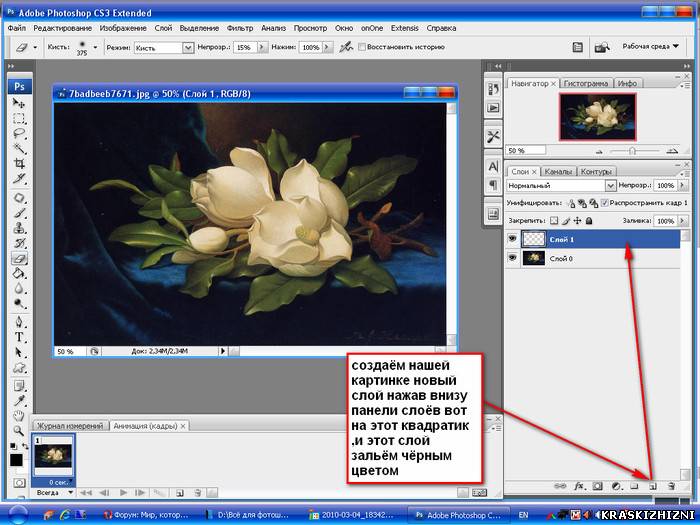Play the animation

[123, 493]
